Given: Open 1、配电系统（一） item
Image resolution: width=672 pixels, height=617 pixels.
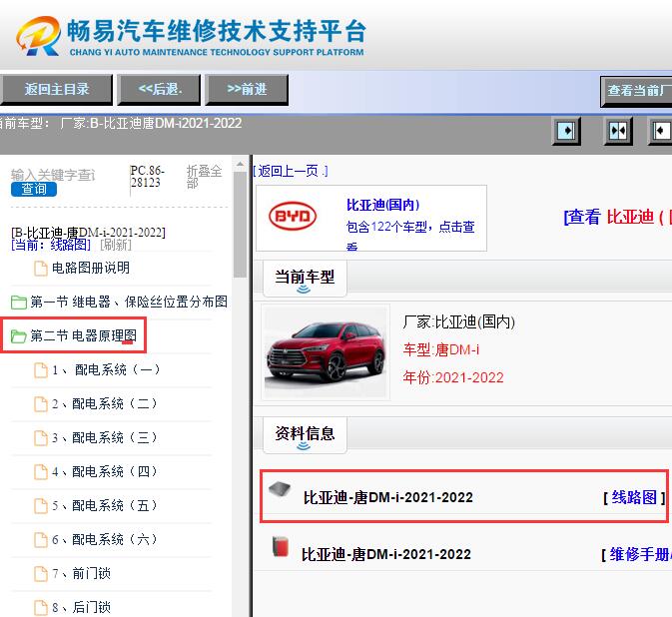Looking at the screenshot, I should click(106, 369).
